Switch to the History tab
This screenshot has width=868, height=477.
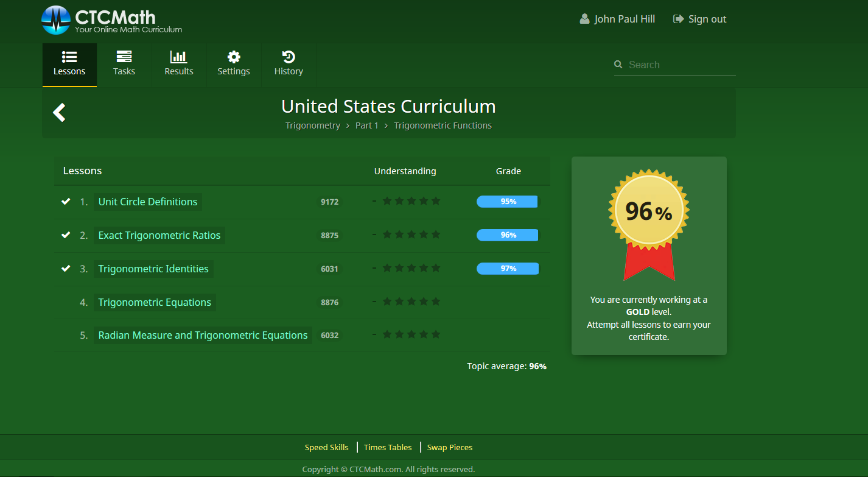click(289, 65)
